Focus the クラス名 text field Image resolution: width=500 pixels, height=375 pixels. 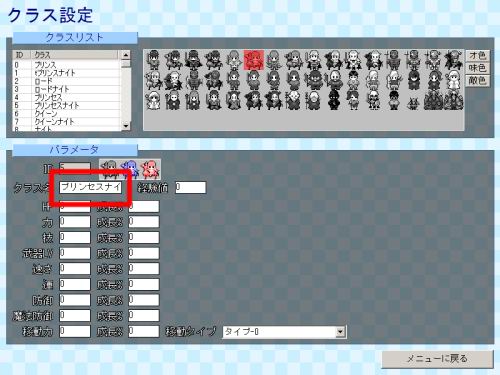pos(91,187)
